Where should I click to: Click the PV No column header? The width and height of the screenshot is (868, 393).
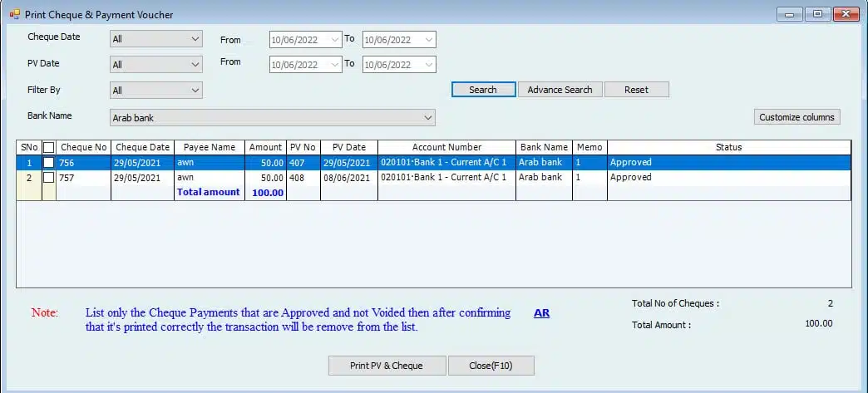[303, 147]
